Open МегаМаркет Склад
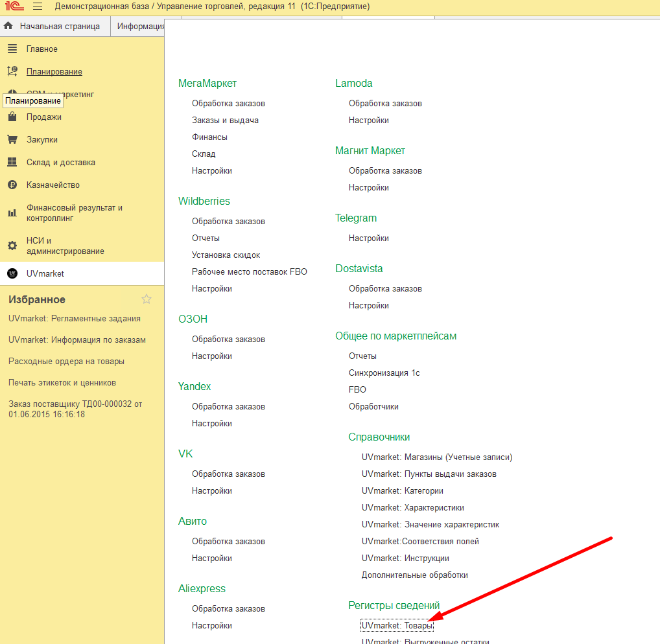Viewport: 660px width, 644px height. pos(204,154)
